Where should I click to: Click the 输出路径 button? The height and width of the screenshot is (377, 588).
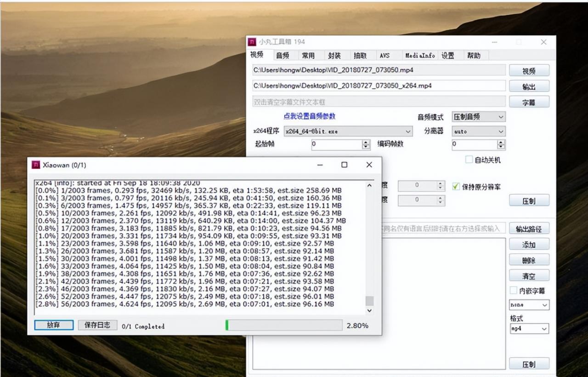(529, 228)
